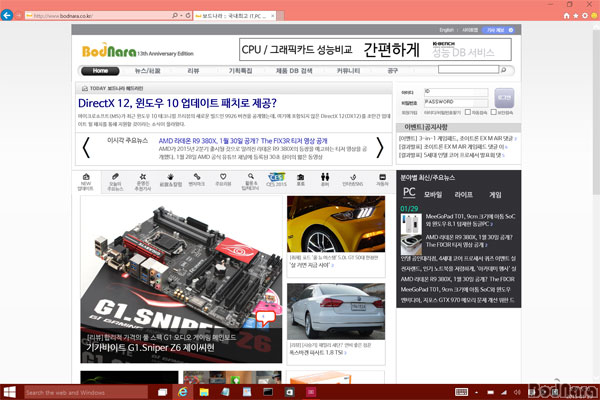Click the Internet Explorer taskbar icon
The width and height of the screenshot is (600, 400).
coord(183,392)
